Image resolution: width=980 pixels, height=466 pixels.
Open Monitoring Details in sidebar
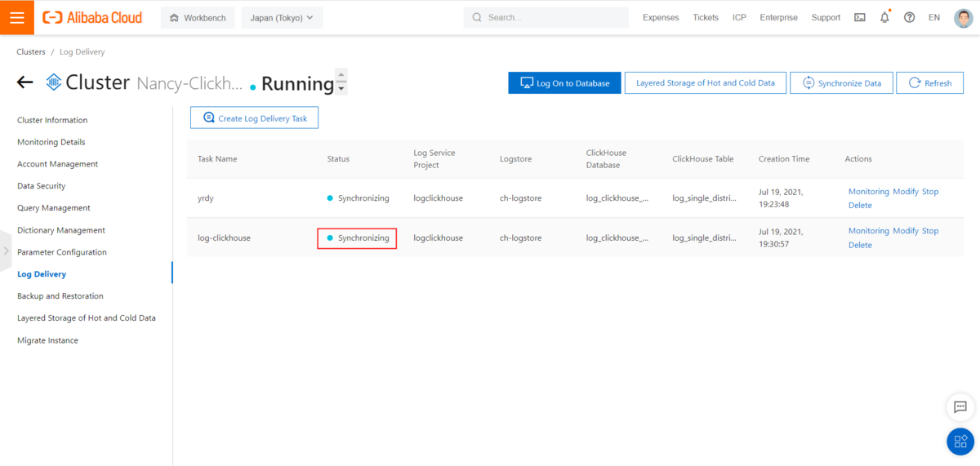51,142
